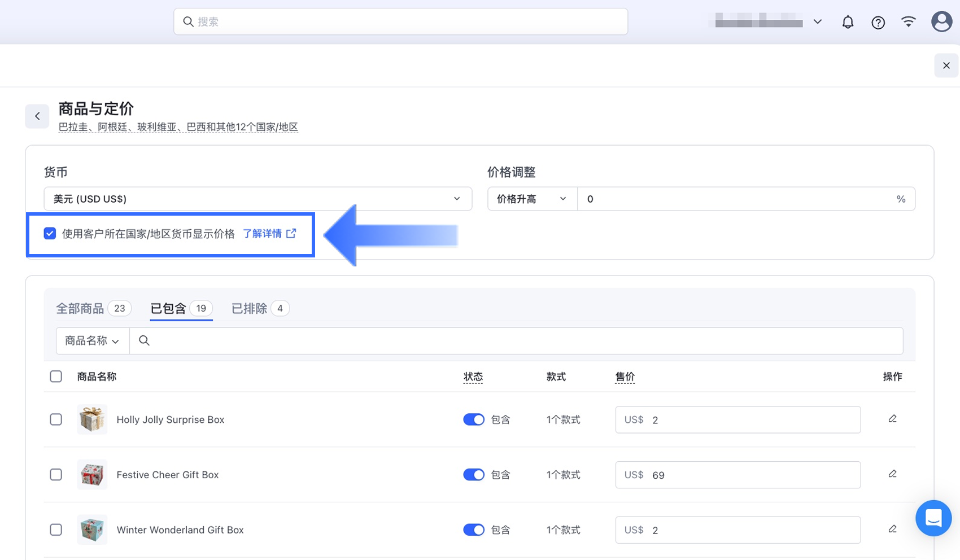The height and width of the screenshot is (560, 960).
Task: Open the user account avatar
Action: pyautogui.click(x=941, y=22)
